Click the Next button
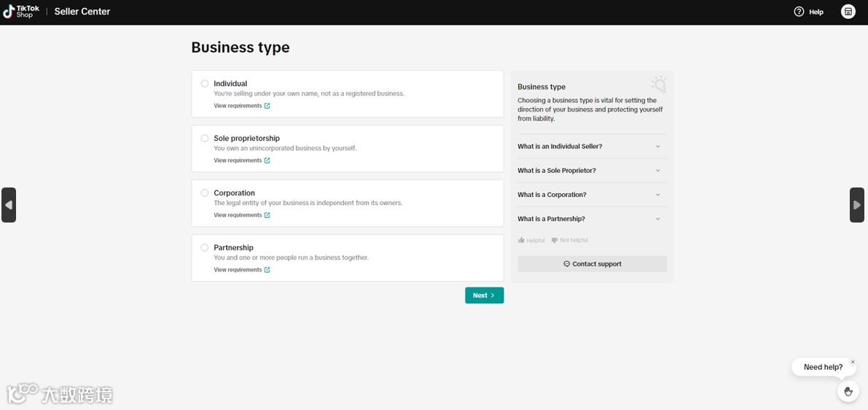 [x=484, y=295]
